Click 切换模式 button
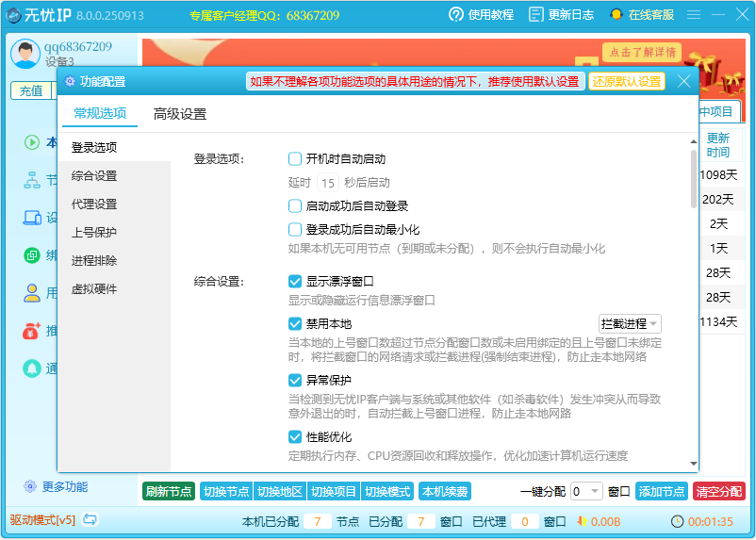Viewport: 756px width, 540px height. coord(387,492)
